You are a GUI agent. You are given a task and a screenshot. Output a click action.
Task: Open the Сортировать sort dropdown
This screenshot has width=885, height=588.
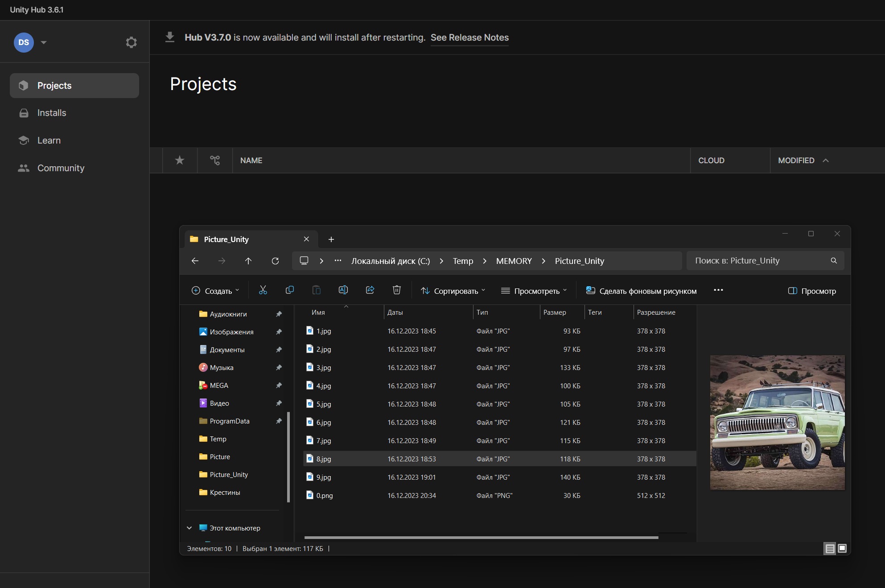pos(453,291)
